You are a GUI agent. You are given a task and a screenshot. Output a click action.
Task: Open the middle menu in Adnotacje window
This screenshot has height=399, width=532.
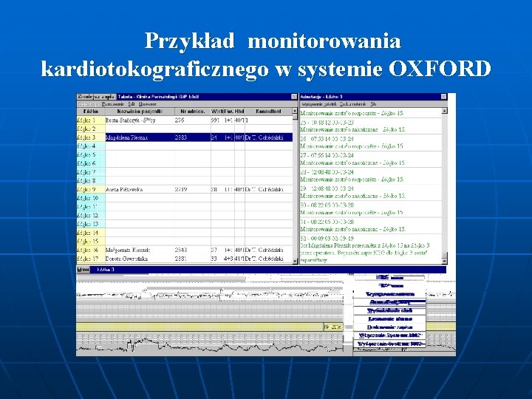click(352, 104)
